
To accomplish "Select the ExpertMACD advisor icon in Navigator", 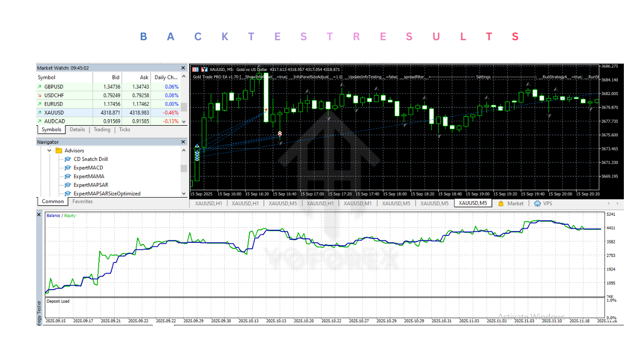I will (68, 167).
